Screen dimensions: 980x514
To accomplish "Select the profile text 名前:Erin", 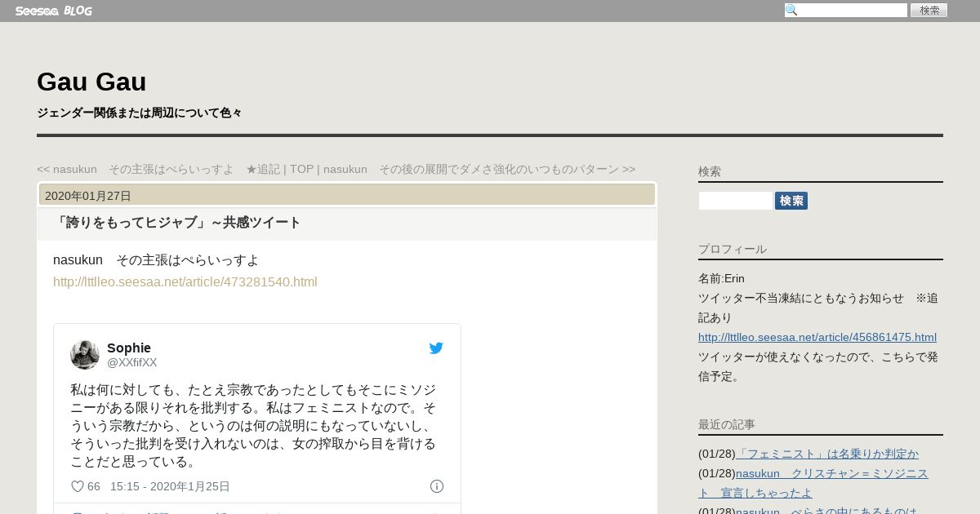I will [722, 278].
